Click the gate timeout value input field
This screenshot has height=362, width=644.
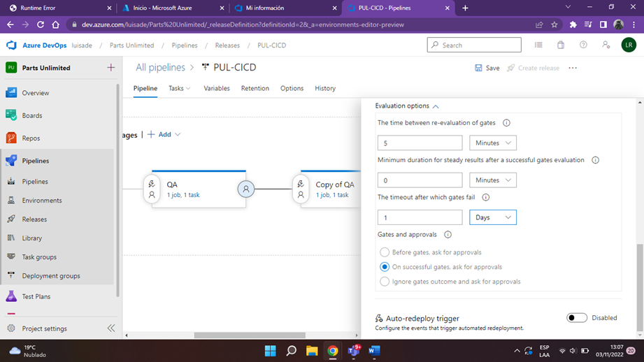pyautogui.click(x=420, y=217)
